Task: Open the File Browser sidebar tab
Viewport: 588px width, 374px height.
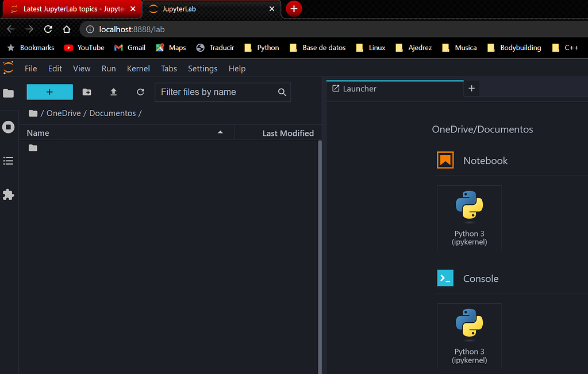Action: [9, 93]
